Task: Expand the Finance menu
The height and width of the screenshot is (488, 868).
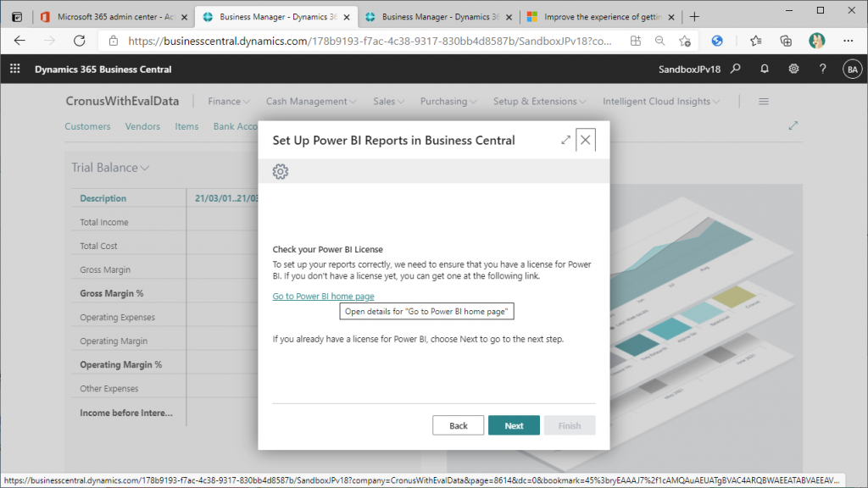Action: click(x=229, y=102)
